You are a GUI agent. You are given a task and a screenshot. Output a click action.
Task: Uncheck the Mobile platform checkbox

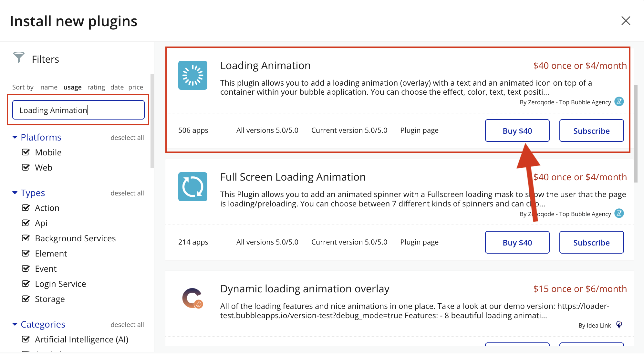26,152
